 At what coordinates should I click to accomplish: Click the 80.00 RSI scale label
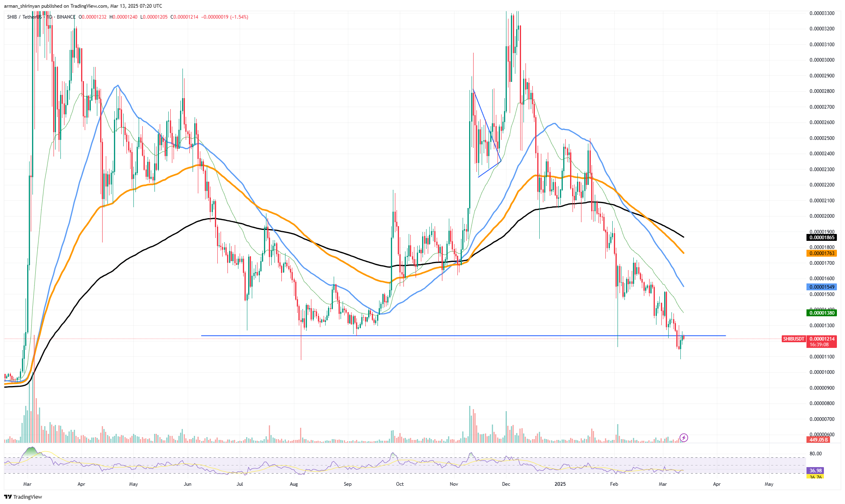coord(815,454)
